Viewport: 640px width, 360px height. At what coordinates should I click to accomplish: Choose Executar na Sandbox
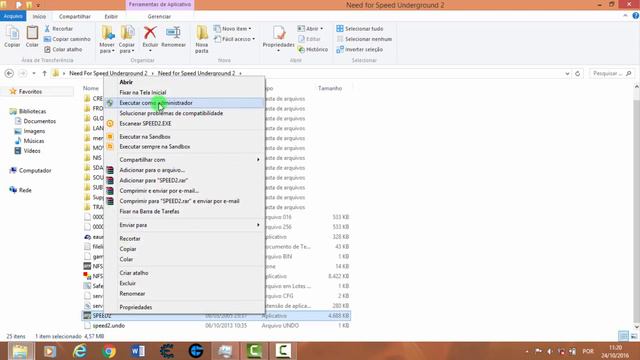click(184, 136)
